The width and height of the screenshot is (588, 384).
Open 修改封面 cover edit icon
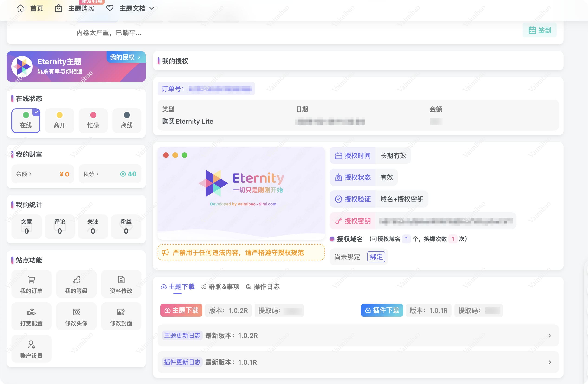point(121,312)
